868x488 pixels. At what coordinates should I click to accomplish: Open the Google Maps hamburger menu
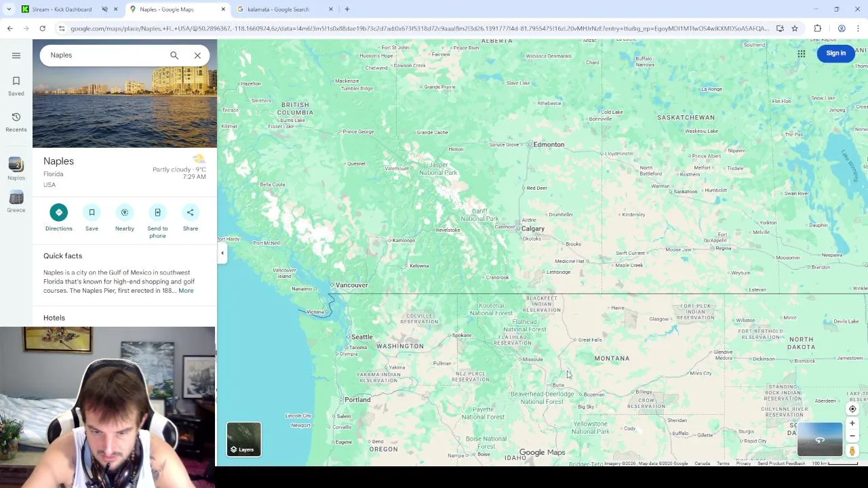point(16,56)
